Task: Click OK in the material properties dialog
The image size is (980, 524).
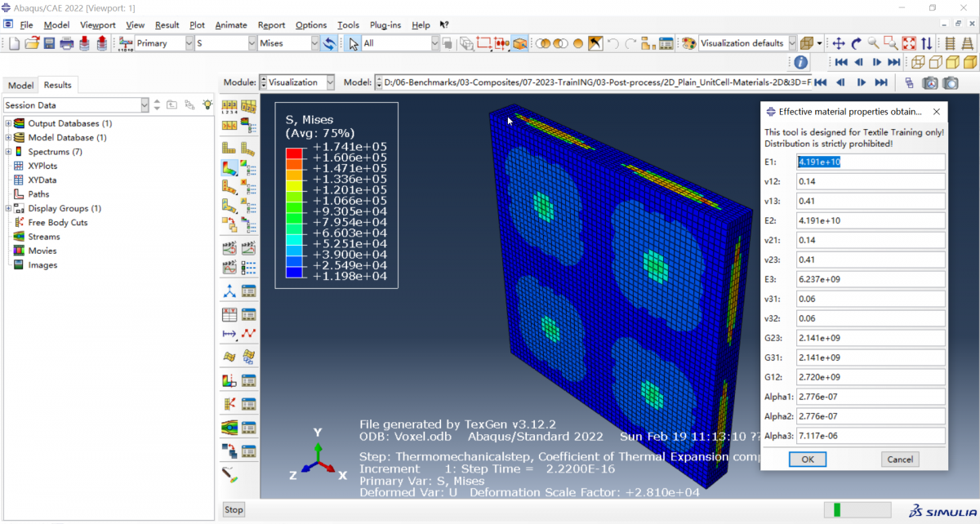Action: tap(807, 459)
